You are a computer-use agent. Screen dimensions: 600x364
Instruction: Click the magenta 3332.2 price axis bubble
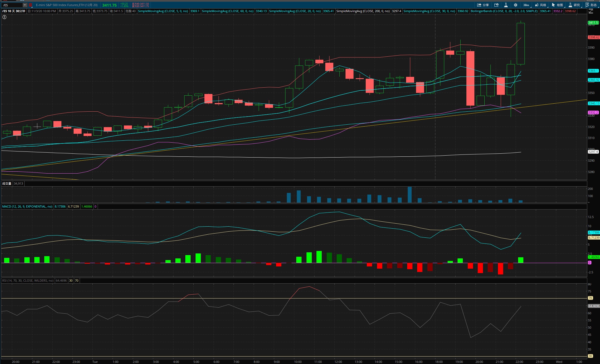[x=593, y=112]
